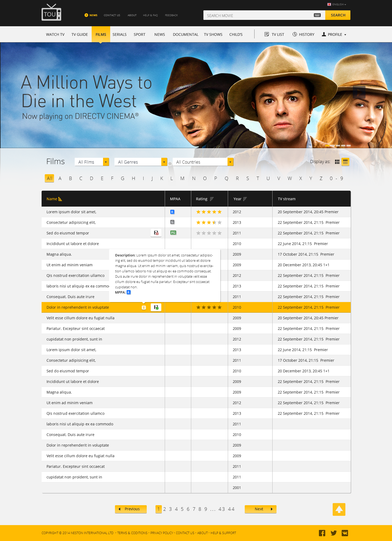Click the Previous page button
Screen dimensions: 392x541
click(131, 509)
